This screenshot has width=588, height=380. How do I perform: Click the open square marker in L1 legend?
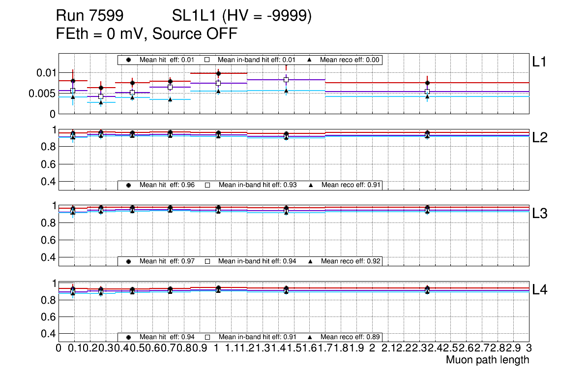(x=207, y=60)
